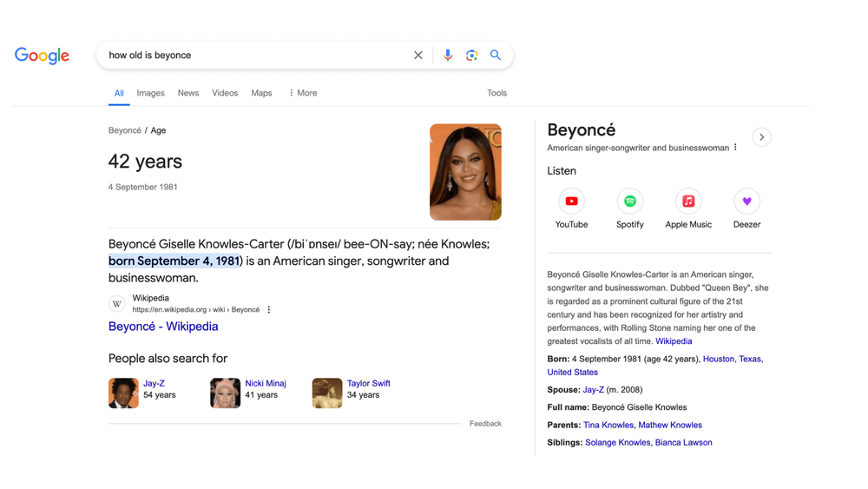Open Solange Knowles sibling link
Screen dimensions: 868x489
click(x=618, y=442)
